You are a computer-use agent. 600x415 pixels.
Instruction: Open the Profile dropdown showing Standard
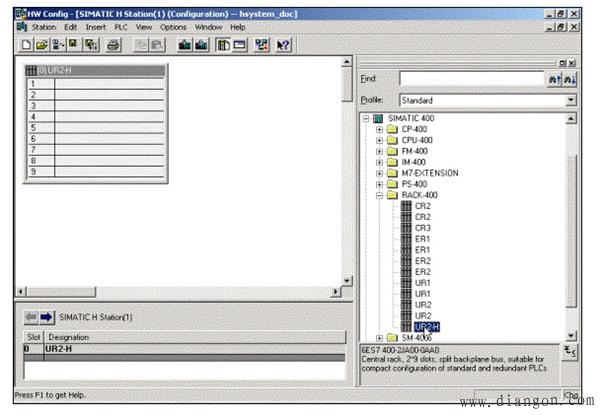[x=571, y=100]
